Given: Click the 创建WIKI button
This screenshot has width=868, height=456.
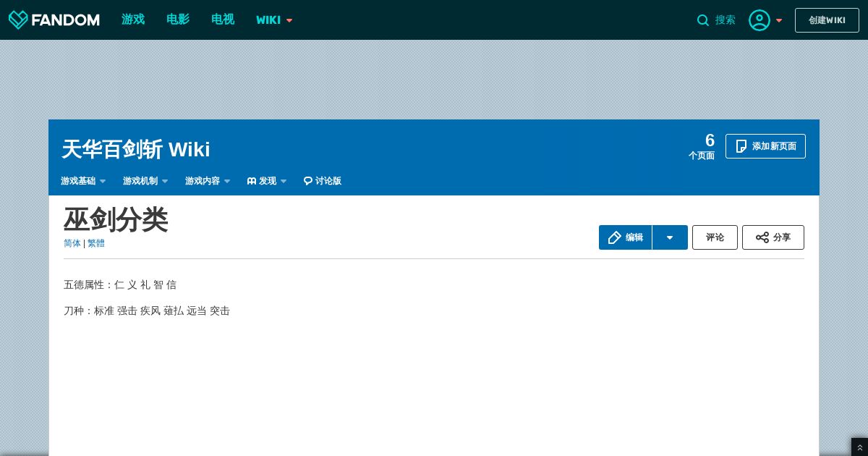Looking at the screenshot, I should (x=827, y=20).
